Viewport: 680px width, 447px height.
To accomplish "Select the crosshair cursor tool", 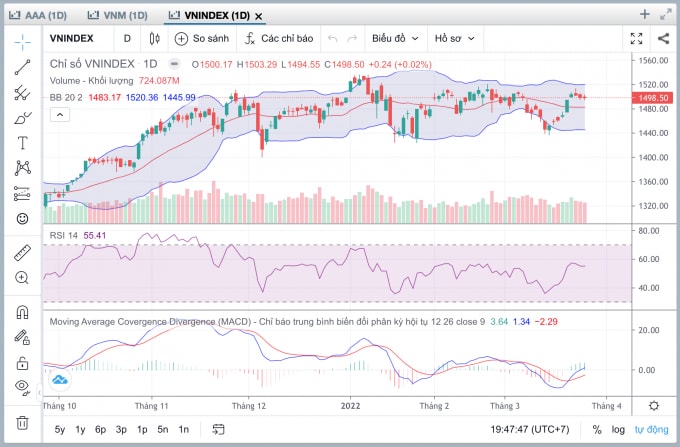I will pyautogui.click(x=22, y=42).
